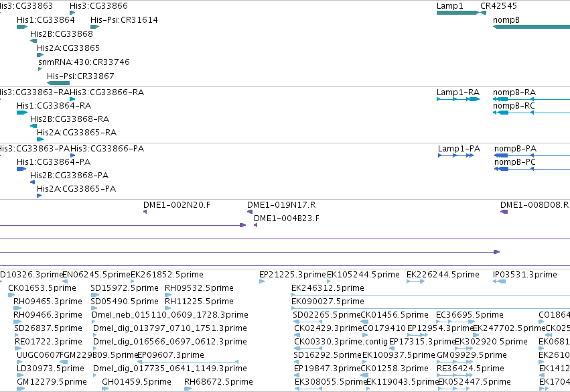Select the IP03531.3prime EST glyph
The height and width of the screenshot is (392, 570).
(x=499, y=281)
